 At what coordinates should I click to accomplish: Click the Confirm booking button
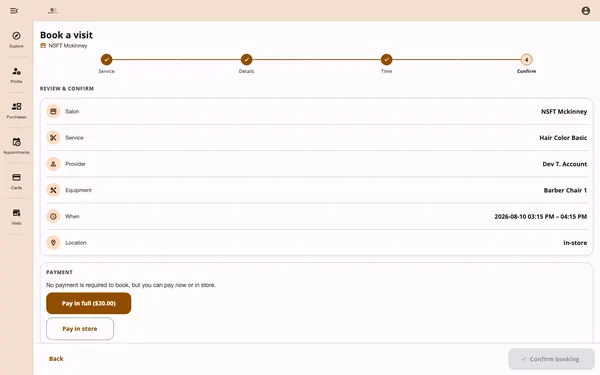(551, 359)
